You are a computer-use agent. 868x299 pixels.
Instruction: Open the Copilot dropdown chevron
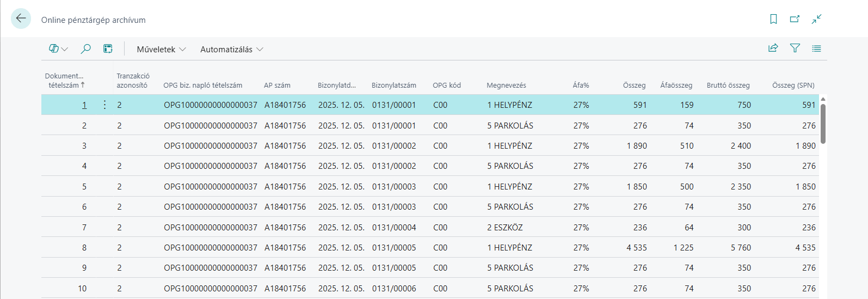coord(65,50)
